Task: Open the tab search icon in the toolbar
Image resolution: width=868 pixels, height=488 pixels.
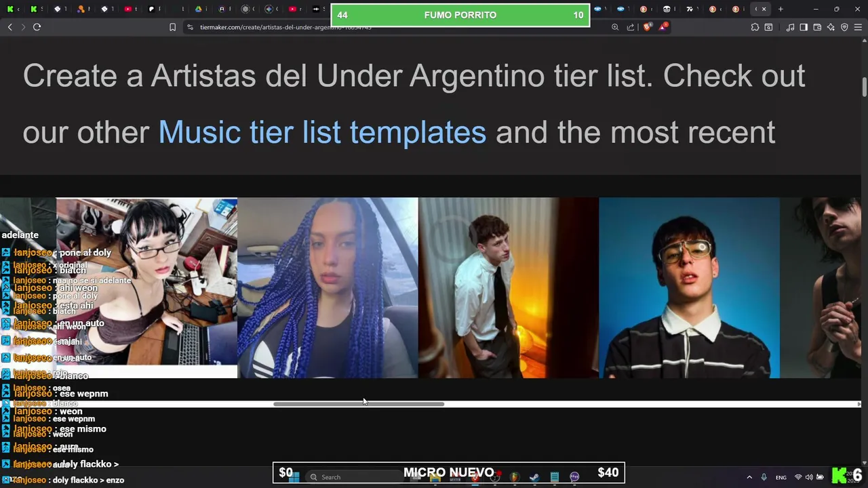Action: [768, 27]
